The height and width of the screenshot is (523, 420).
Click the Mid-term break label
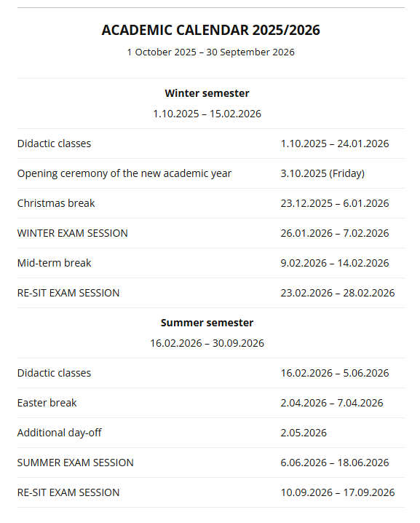[54, 263]
